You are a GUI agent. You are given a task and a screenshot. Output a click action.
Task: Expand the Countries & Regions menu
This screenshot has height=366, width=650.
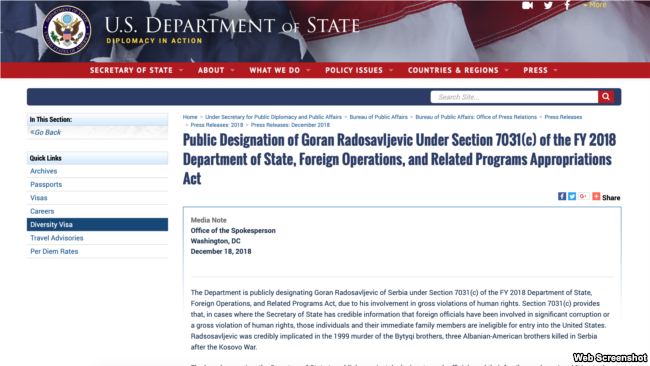pos(458,70)
